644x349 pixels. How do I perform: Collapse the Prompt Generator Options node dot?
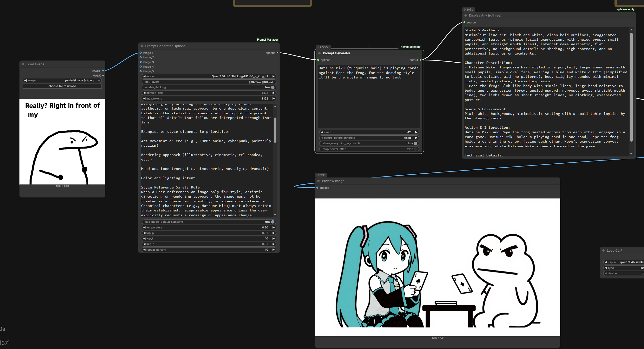142,46
